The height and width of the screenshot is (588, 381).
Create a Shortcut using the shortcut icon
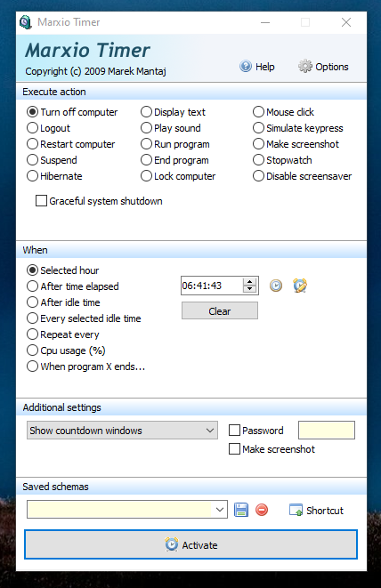[x=296, y=510]
